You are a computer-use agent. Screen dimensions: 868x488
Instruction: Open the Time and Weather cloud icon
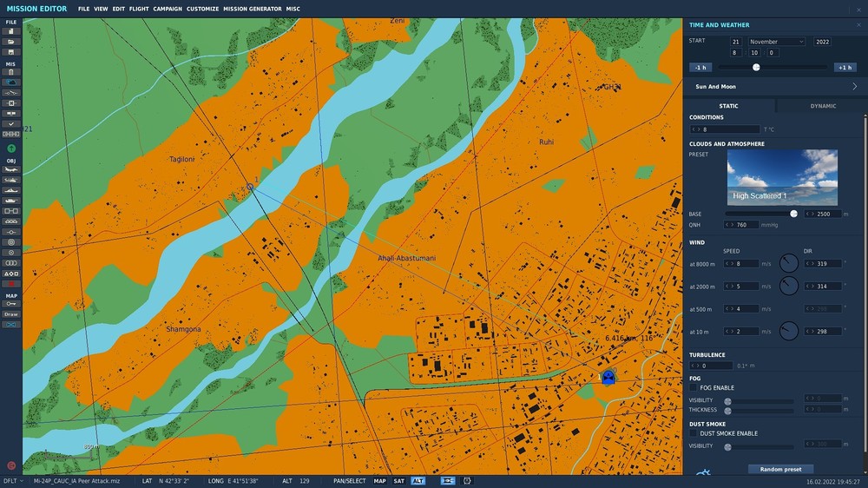(11, 82)
